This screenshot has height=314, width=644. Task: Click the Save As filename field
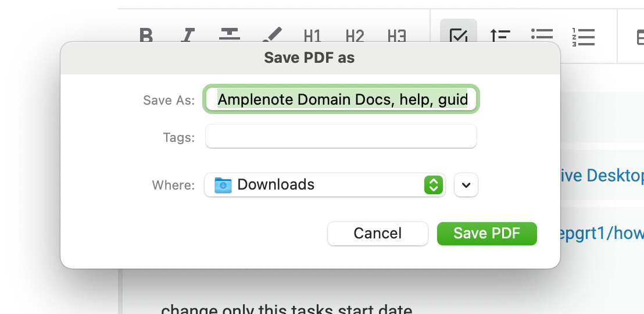[x=341, y=99]
